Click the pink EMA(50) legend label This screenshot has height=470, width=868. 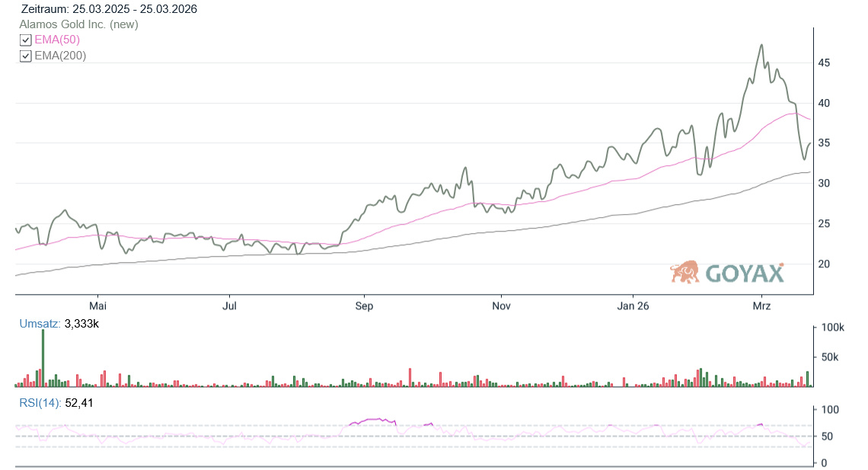coord(57,40)
